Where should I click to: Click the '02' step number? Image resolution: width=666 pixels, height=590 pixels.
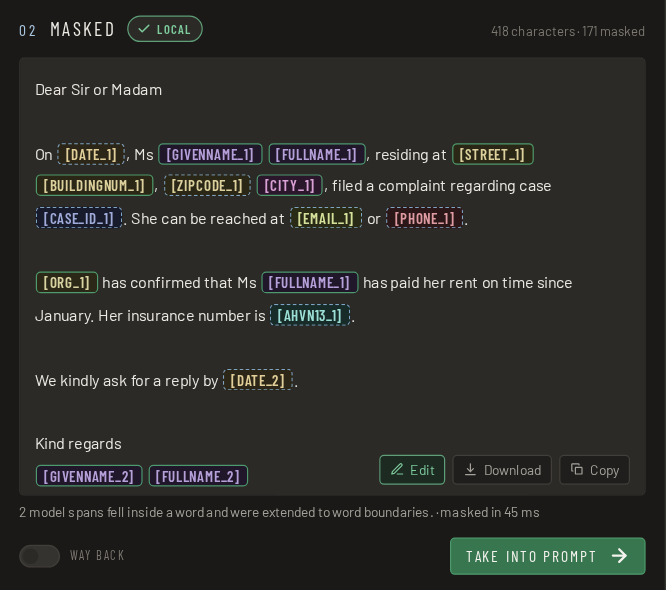(27, 31)
